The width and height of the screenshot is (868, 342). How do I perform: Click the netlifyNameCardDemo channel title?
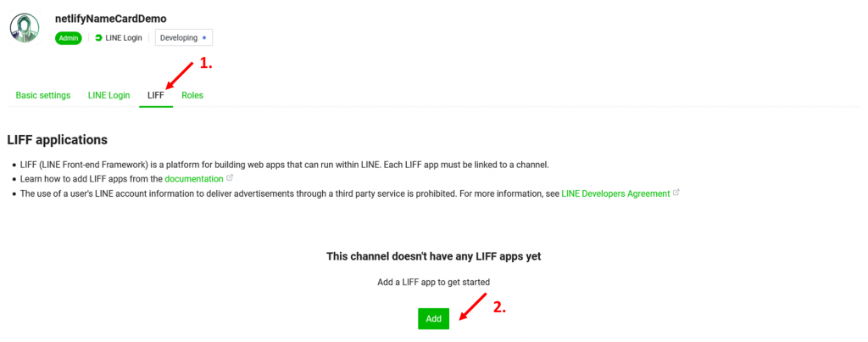pos(111,19)
